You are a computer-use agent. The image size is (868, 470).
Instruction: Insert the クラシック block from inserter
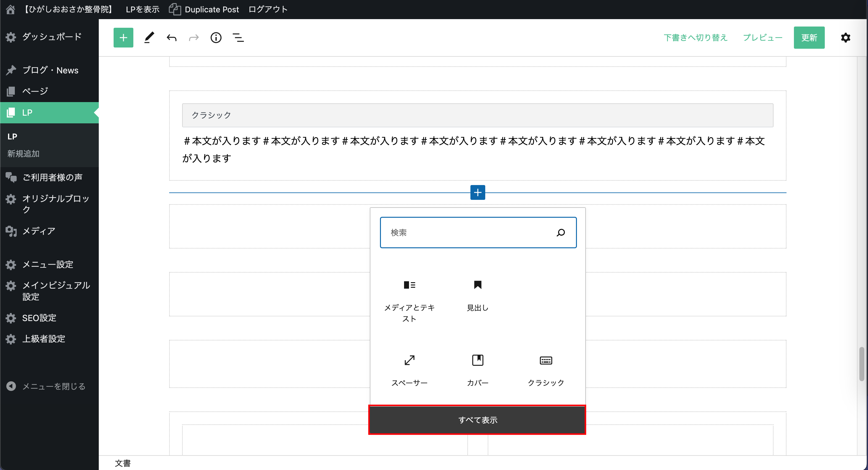545,370
